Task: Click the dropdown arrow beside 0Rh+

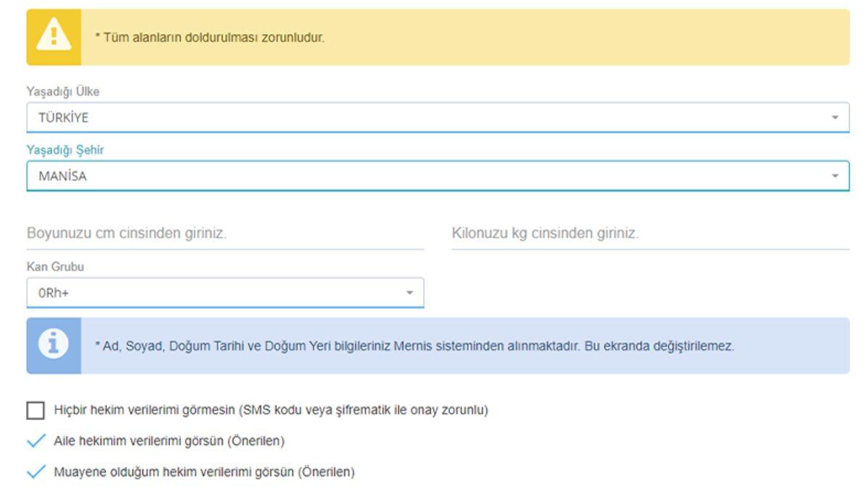Action: [409, 293]
